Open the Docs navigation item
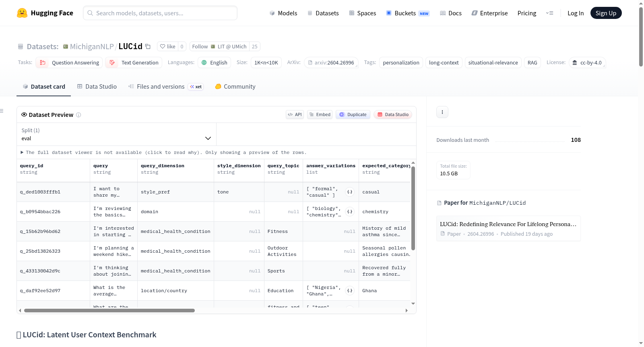 [451, 13]
